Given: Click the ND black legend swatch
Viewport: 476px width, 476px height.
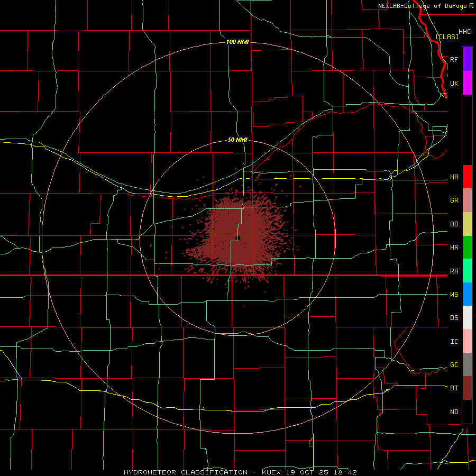Looking at the screenshot, I should coord(467,411).
